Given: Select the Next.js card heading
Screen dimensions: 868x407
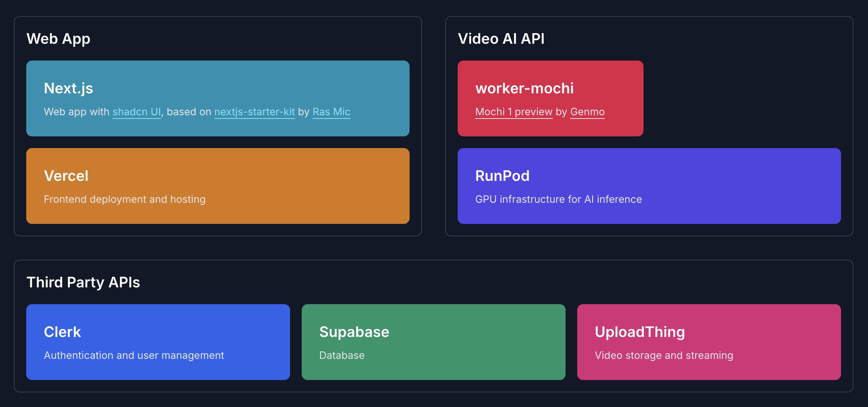Looking at the screenshot, I should tap(69, 88).
